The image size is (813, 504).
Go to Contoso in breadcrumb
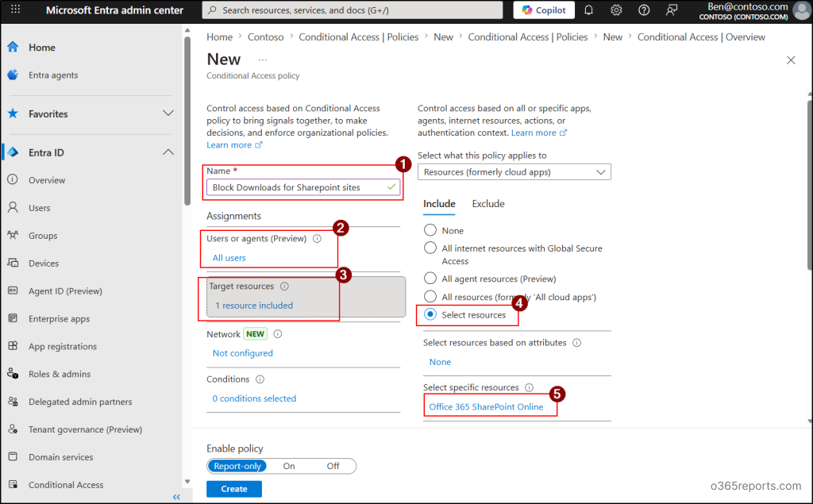[x=265, y=37]
